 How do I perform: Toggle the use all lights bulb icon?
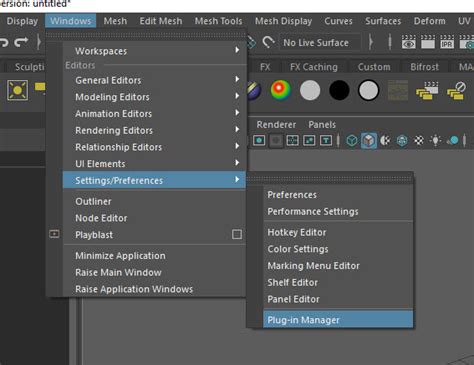tap(435, 140)
